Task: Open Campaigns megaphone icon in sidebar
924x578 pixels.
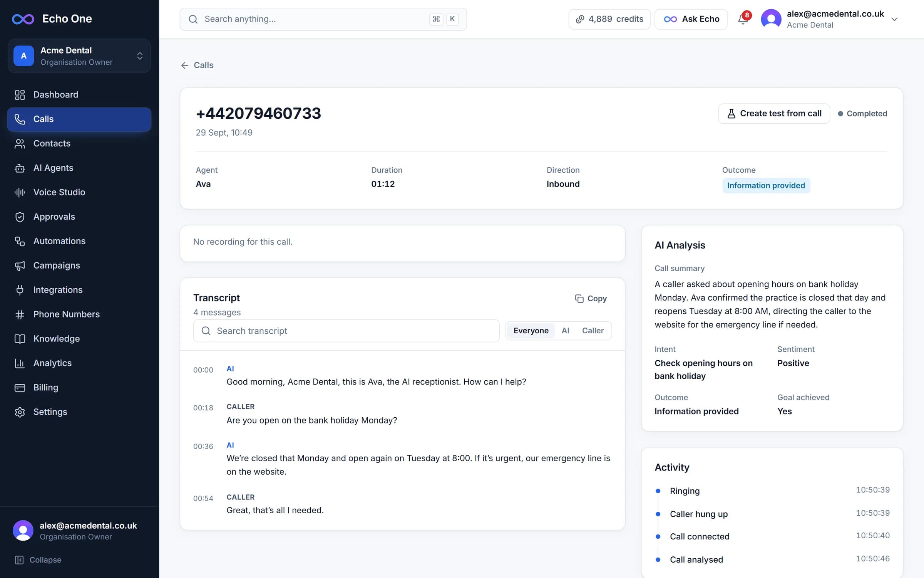Action: (x=20, y=265)
